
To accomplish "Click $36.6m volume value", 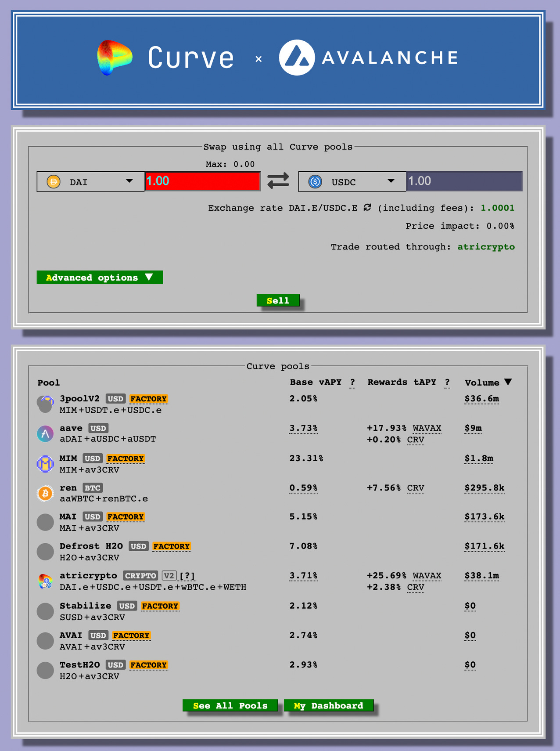I will click(x=482, y=399).
